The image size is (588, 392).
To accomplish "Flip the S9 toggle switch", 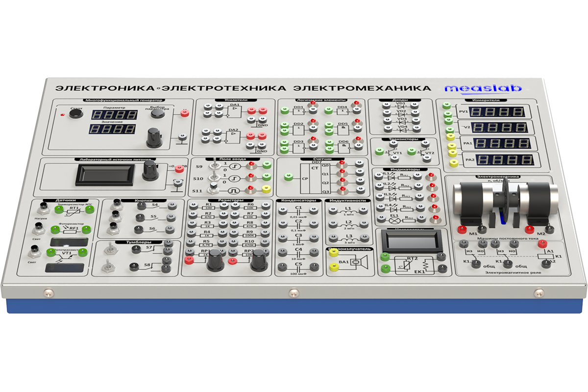I will click(x=214, y=165).
